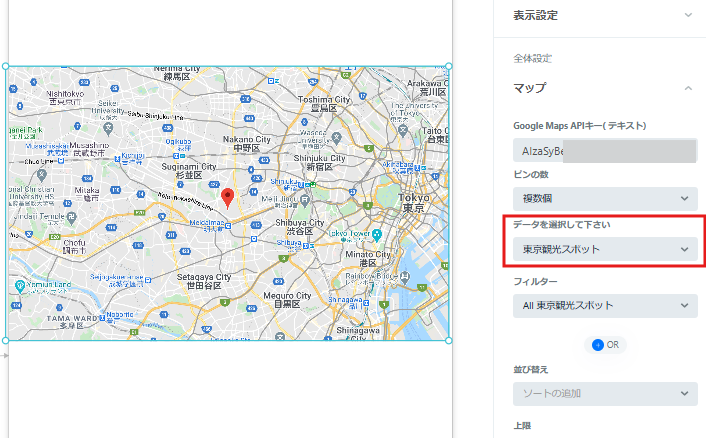Image resolution: width=706 pixels, height=438 pixels.
Task: Open the フィルター dropdown
Action: click(605, 306)
